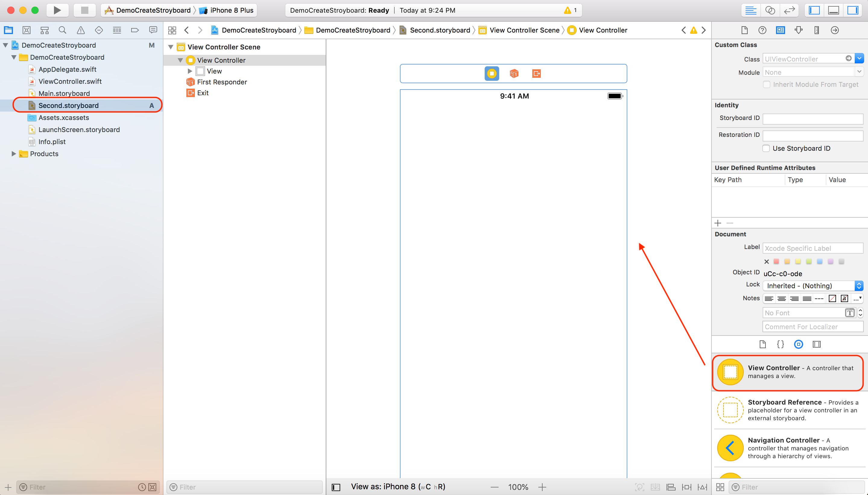Open the Quick Help inspector
Image resolution: width=868 pixels, height=495 pixels.
coord(762,30)
